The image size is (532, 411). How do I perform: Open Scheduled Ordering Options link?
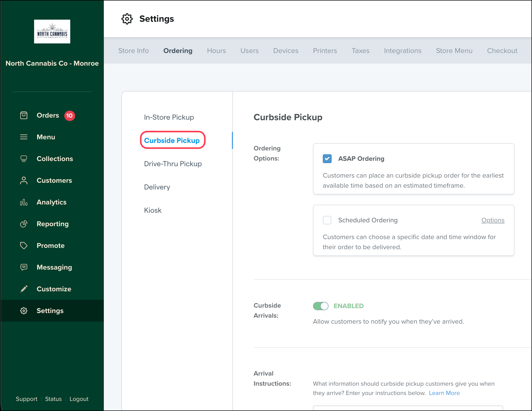493,220
